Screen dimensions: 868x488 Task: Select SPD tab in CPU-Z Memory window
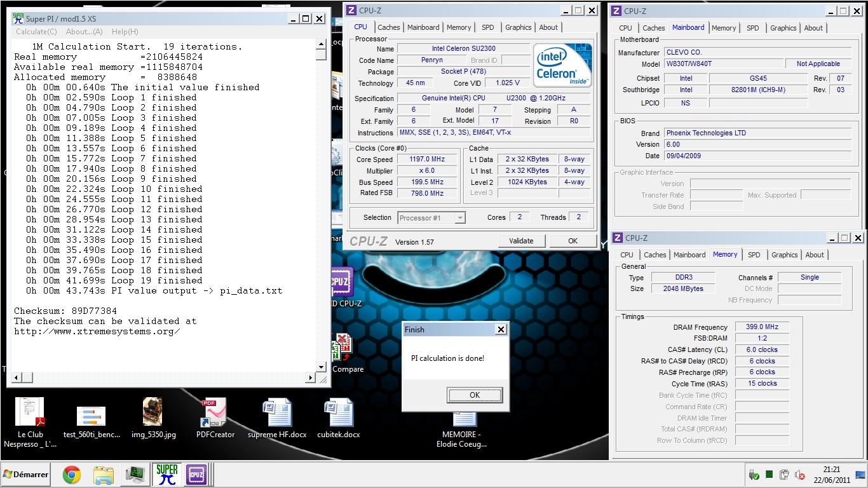click(754, 255)
